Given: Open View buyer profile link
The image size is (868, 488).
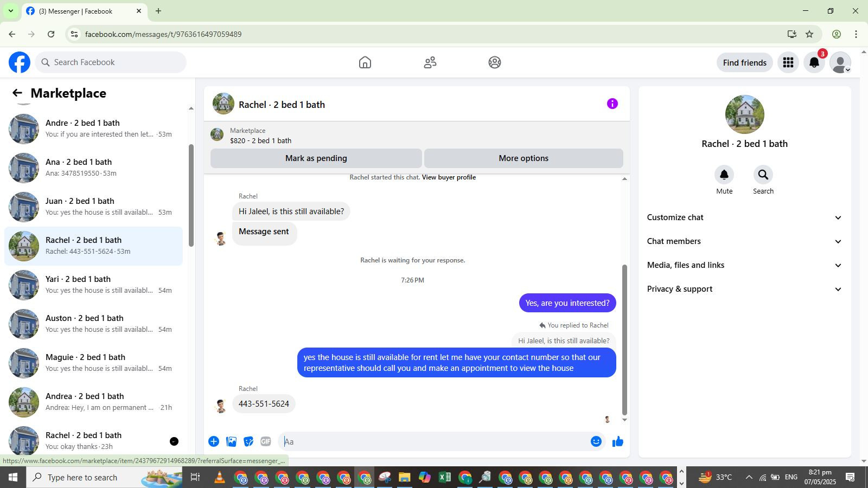Looking at the screenshot, I should pyautogui.click(x=449, y=177).
